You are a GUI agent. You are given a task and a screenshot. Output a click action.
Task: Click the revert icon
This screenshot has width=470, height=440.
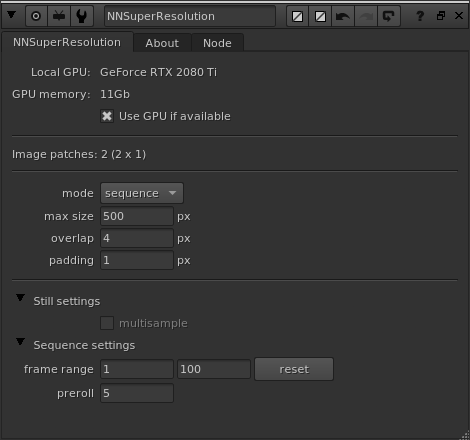(389, 16)
